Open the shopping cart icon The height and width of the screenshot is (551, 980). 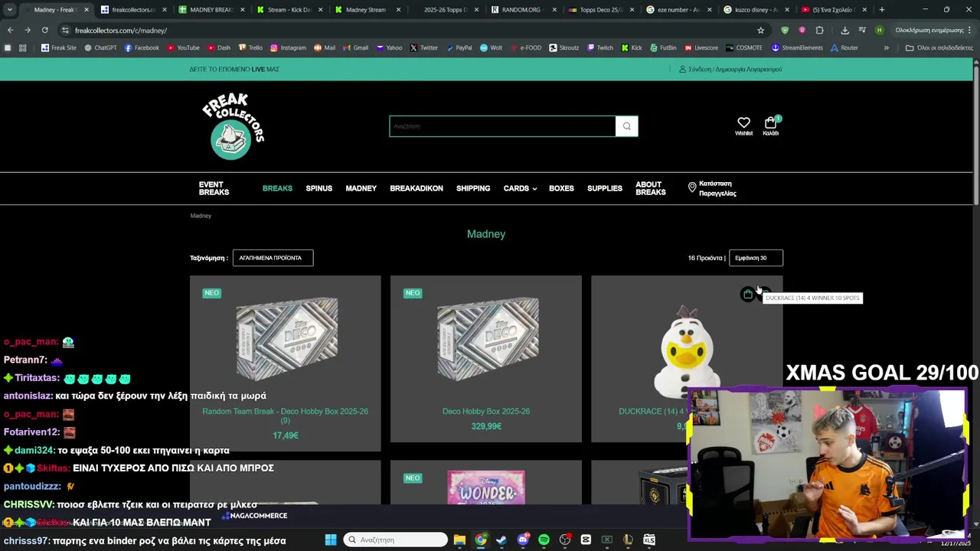coord(770,122)
